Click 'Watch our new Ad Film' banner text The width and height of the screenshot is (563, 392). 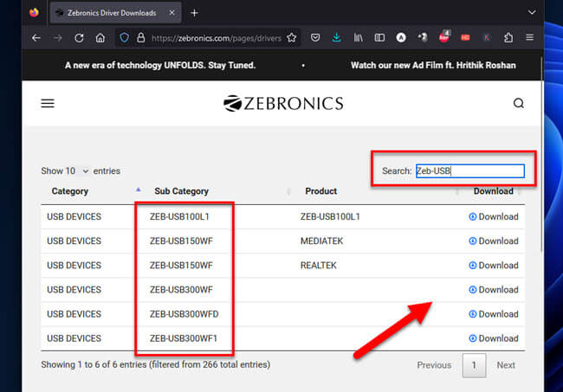(x=433, y=65)
